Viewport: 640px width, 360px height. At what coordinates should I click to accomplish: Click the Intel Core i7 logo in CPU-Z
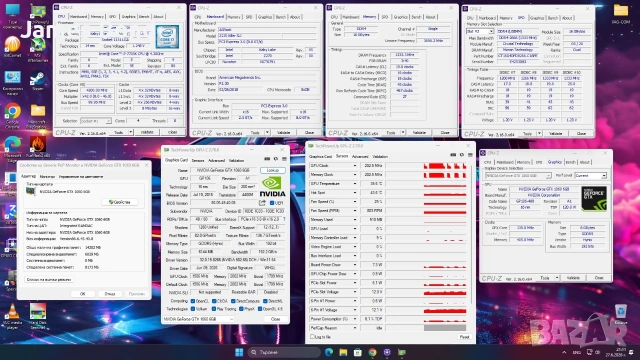coord(167,37)
